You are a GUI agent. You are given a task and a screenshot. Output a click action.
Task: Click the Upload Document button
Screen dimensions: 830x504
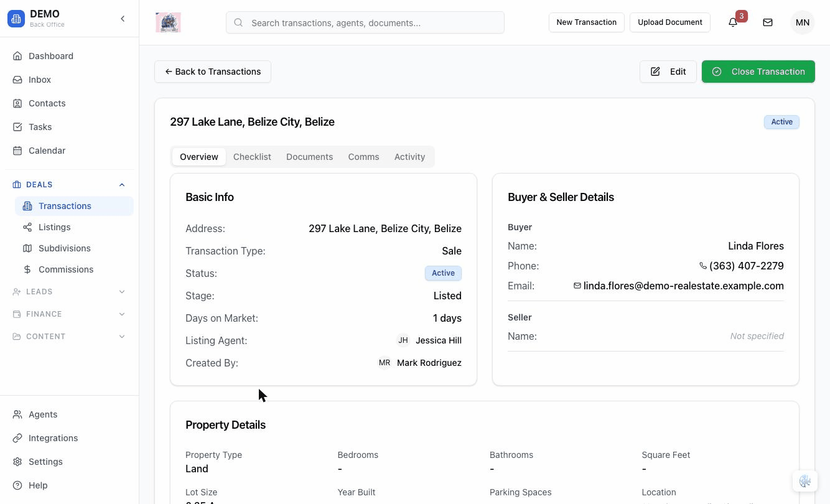pyautogui.click(x=670, y=22)
